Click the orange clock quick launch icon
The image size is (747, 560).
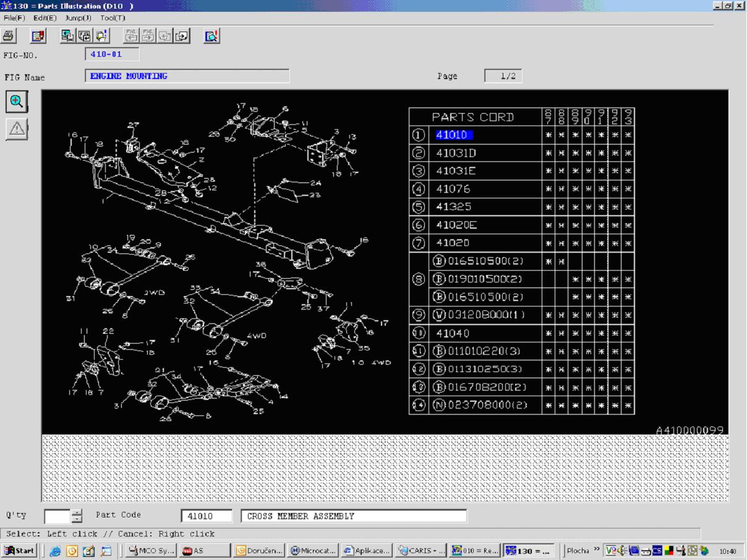pyautogui.click(x=72, y=551)
